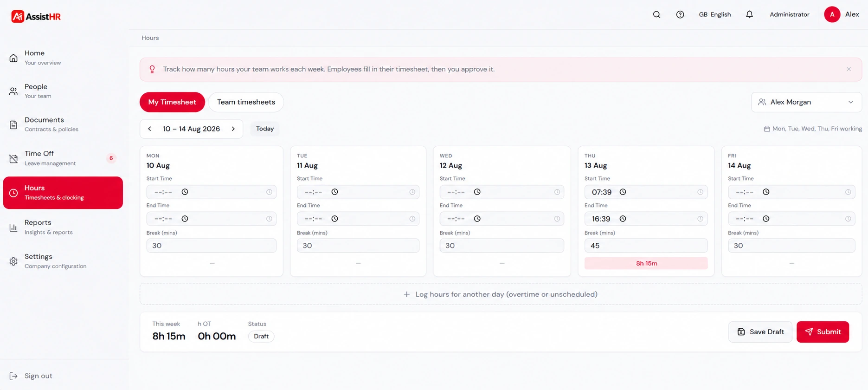Click the AssistHR logo
This screenshot has height=390, width=868.
36,17
